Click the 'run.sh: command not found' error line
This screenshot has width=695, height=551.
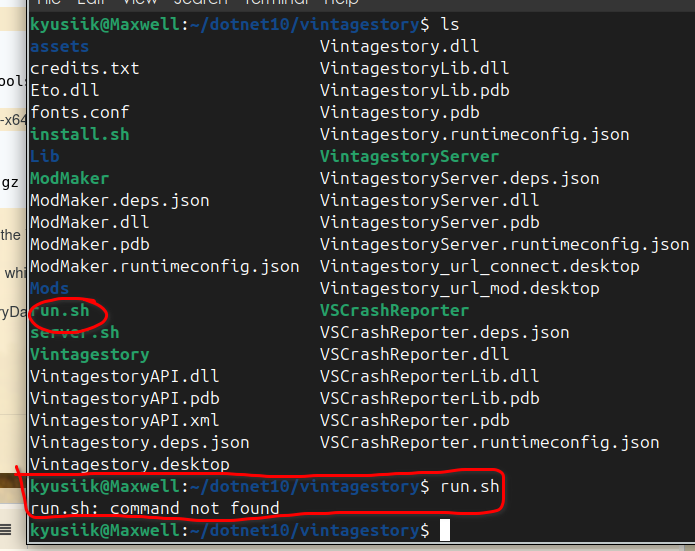tap(155, 508)
